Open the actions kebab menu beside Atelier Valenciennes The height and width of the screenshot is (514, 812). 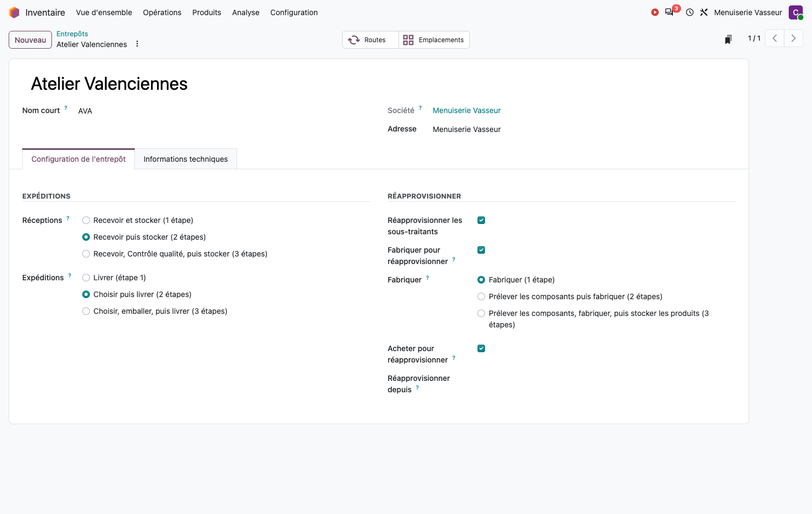coord(137,44)
